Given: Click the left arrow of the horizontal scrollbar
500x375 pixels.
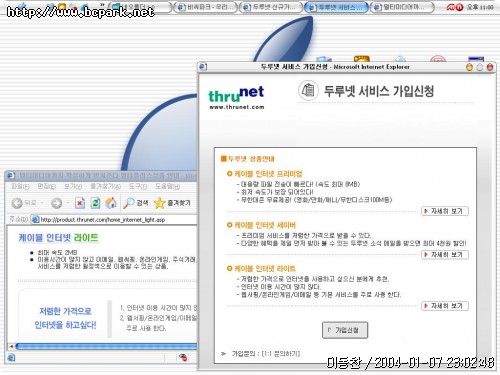Looking at the screenshot, I should [x=11, y=347].
